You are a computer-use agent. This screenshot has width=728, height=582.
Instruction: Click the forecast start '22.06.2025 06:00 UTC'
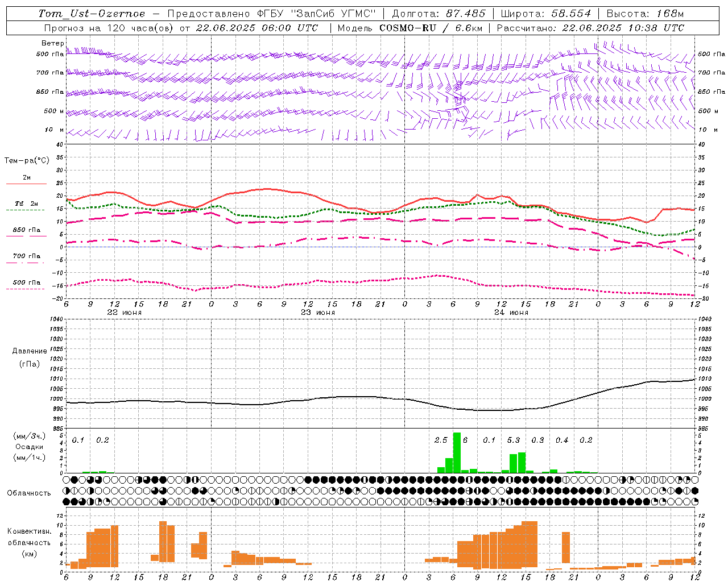coord(257,28)
